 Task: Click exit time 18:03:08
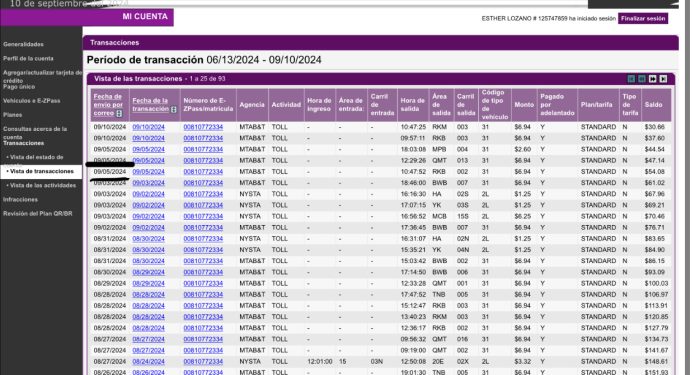(x=413, y=149)
